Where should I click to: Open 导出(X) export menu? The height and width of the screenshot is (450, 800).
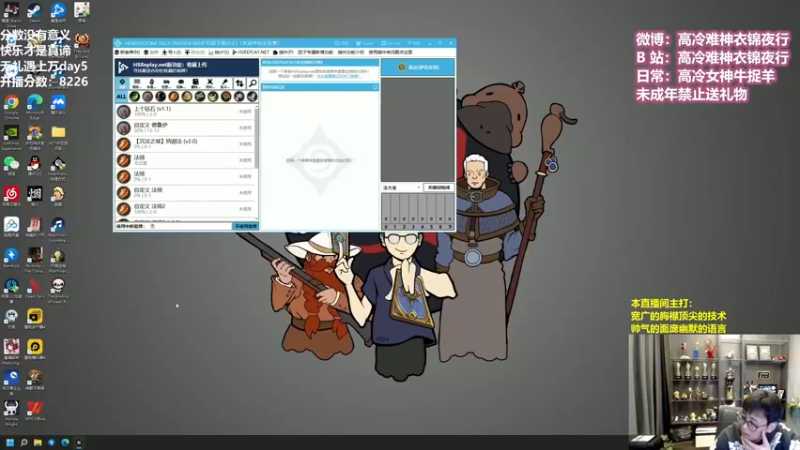coord(195,52)
